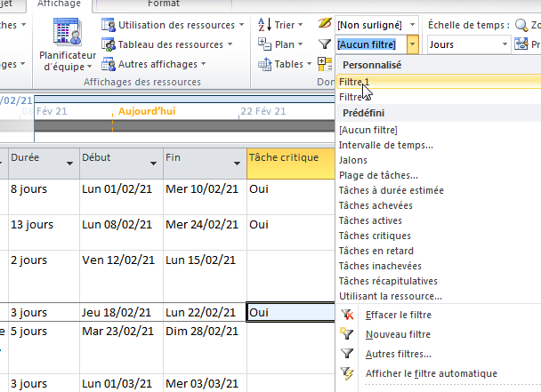The height and width of the screenshot is (392, 541).
Task: Open the Jours timescale dropdown
Action: point(505,44)
